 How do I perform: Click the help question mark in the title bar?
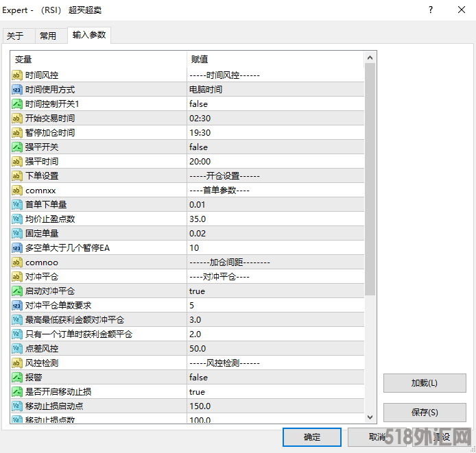[431, 10]
